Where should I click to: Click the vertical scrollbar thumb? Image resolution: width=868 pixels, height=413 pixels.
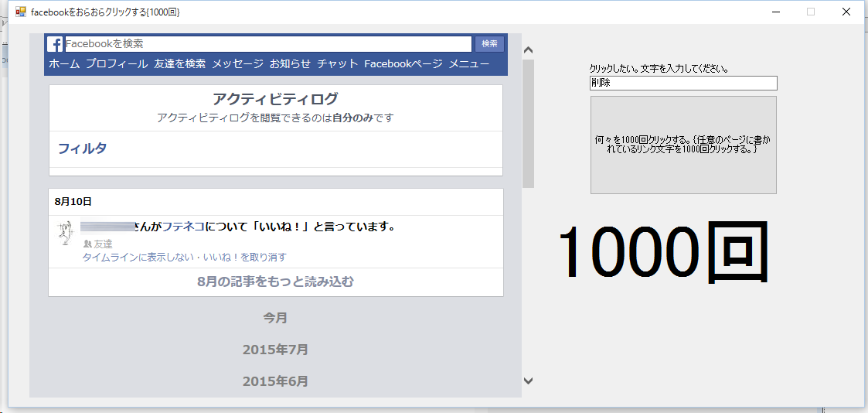(x=528, y=124)
